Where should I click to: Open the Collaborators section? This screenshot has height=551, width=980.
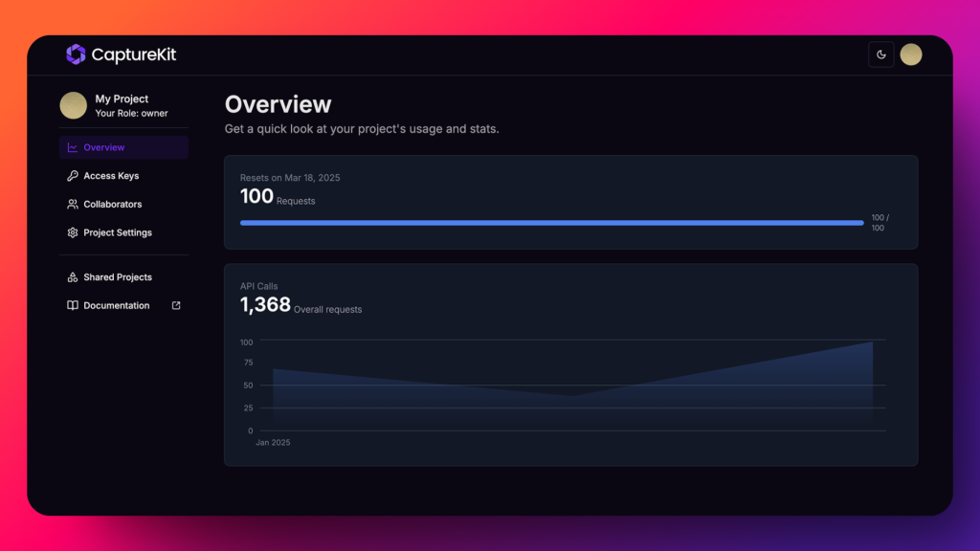pos(112,205)
